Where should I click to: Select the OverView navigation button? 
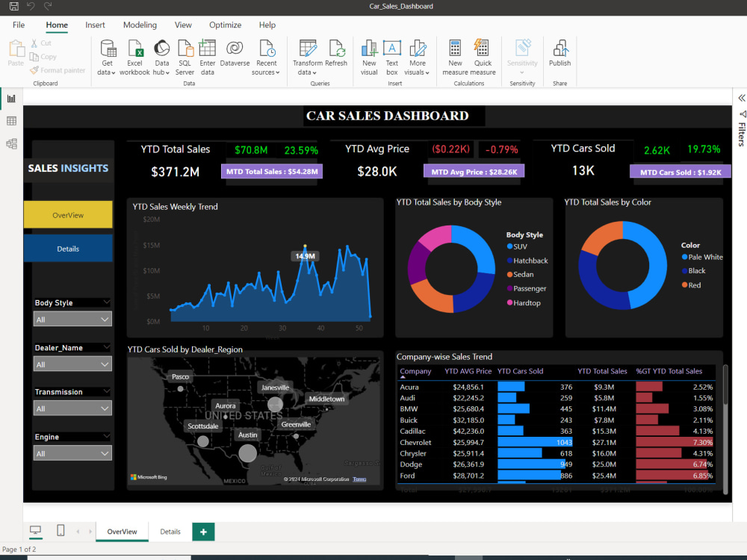point(68,214)
